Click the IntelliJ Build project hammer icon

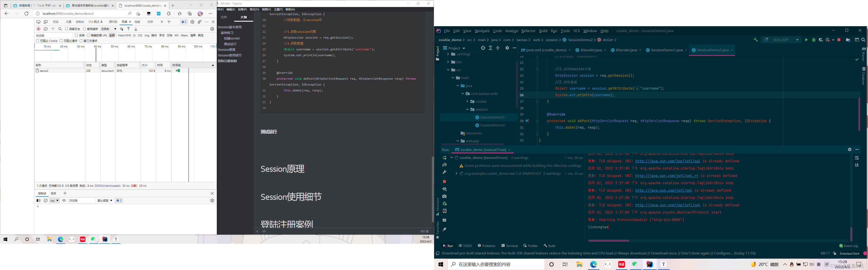[756, 40]
